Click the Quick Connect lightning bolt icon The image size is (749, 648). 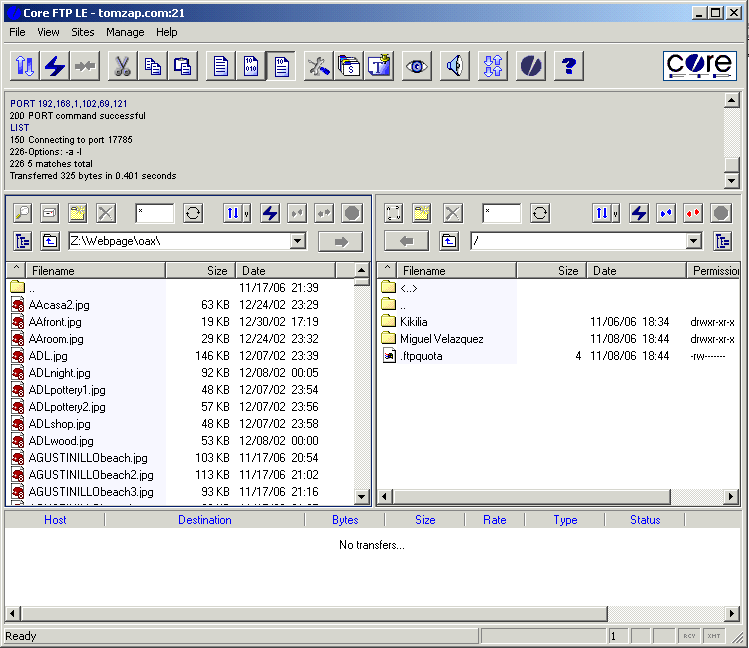[55, 66]
